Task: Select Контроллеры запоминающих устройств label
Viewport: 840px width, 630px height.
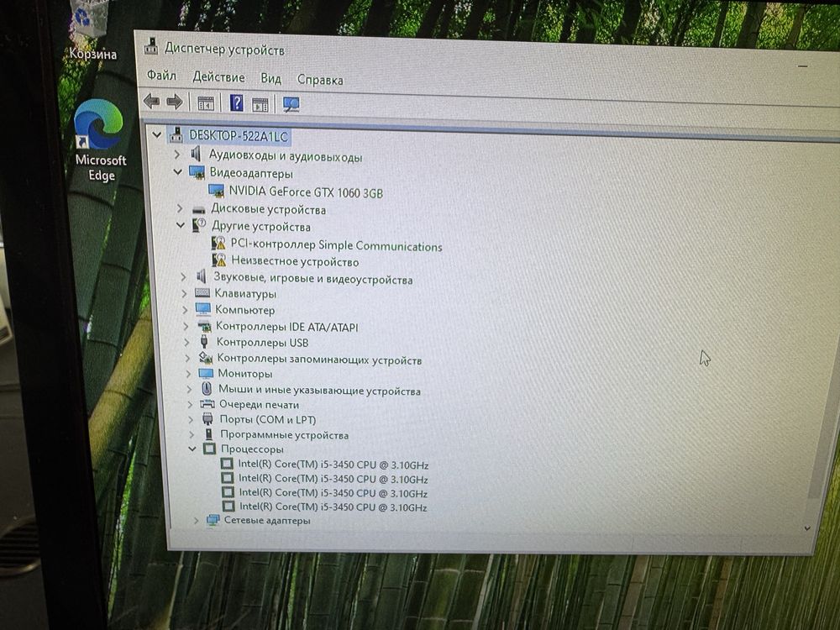Action: point(319,359)
